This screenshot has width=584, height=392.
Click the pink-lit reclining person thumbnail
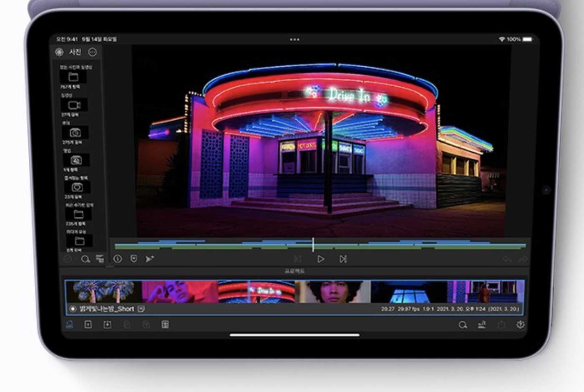coord(180,291)
